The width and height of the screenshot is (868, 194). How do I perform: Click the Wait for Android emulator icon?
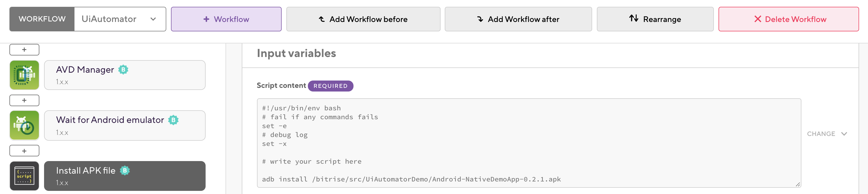point(24,125)
